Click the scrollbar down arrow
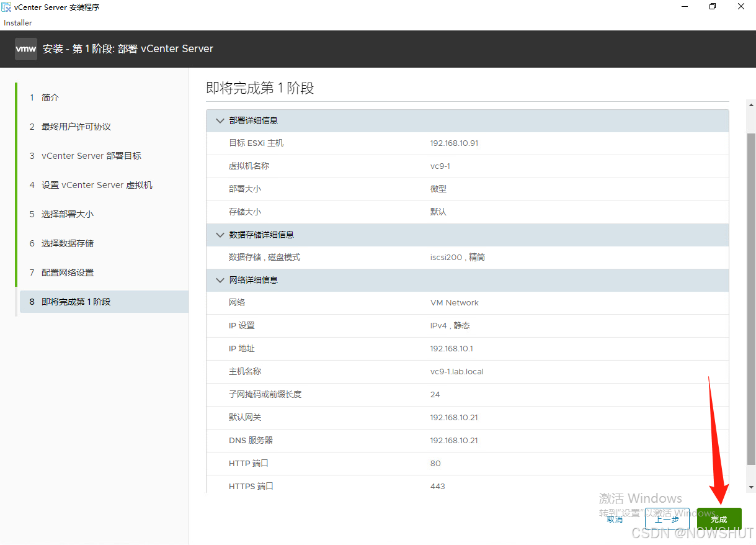This screenshot has width=756, height=545. coord(751,488)
